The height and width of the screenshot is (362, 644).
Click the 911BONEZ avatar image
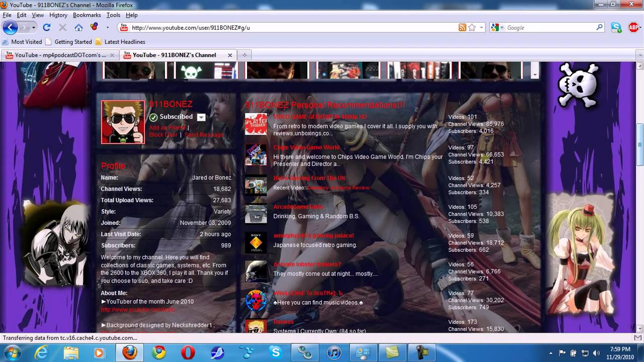(123, 122)
